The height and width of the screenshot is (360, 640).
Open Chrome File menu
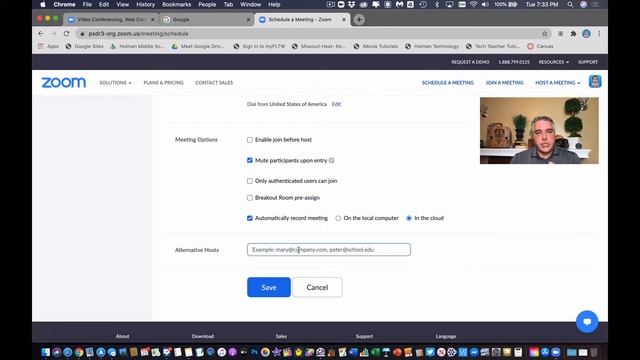pyautogui.click(x=87, y=4)
